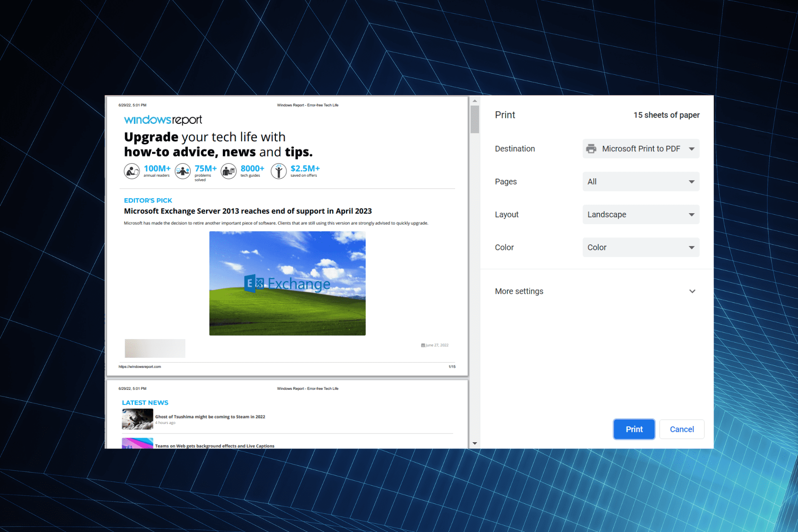Click the Exchange Server 2013 article headline
Screen dimensions: 798x532
point(248,211)
